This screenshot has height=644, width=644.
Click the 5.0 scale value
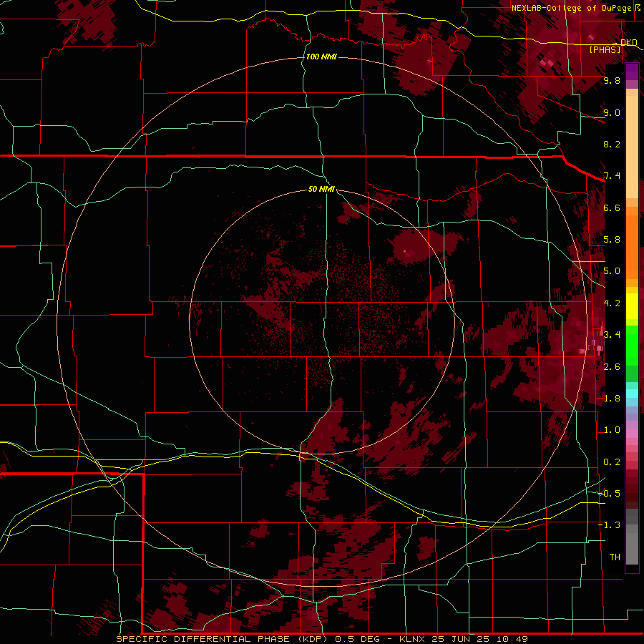pos(612,271)
